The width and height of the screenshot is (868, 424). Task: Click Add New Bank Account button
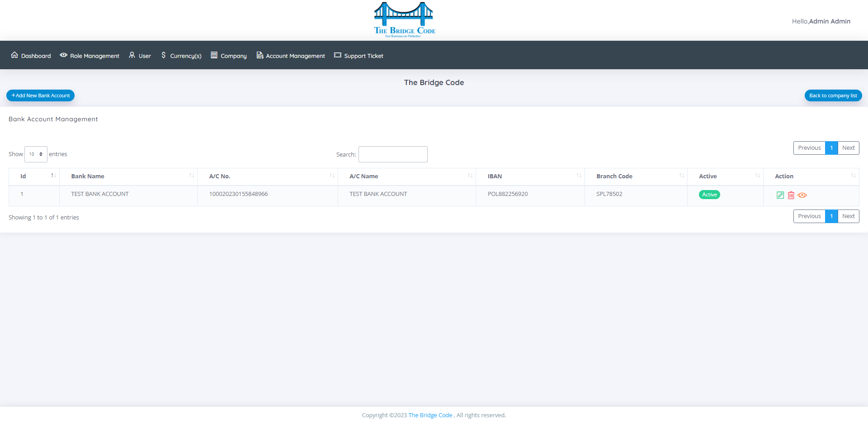pos(41,95)
